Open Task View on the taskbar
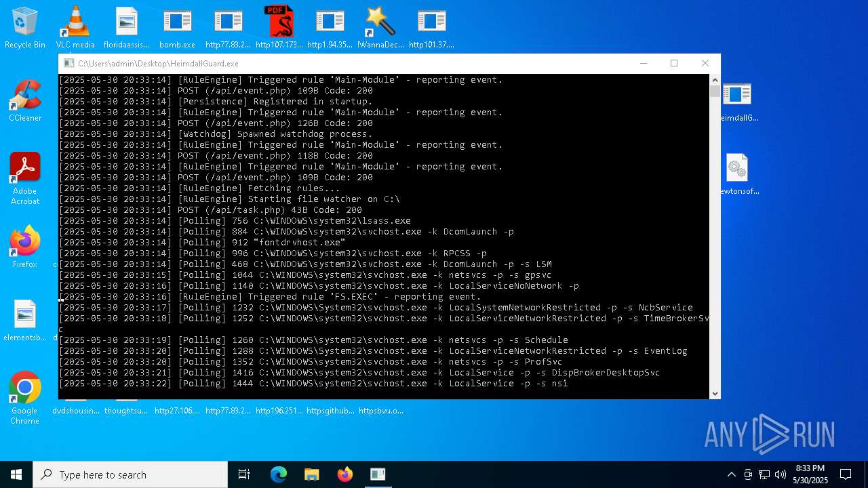868x488 pixels. tap(244, 474)
